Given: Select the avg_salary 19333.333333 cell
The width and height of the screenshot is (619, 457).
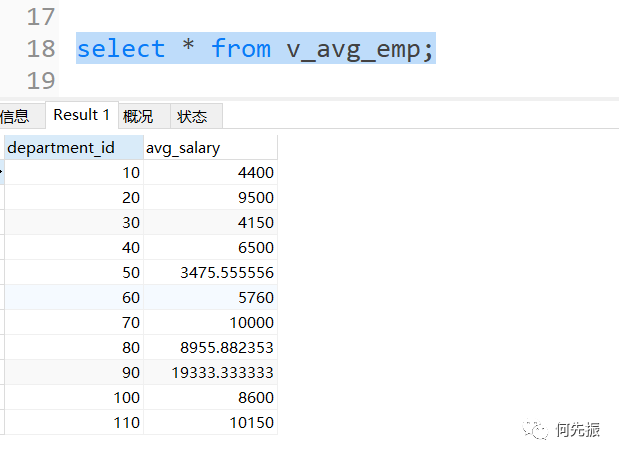Looking at the screenshot, I should click(x=210, y=372).
